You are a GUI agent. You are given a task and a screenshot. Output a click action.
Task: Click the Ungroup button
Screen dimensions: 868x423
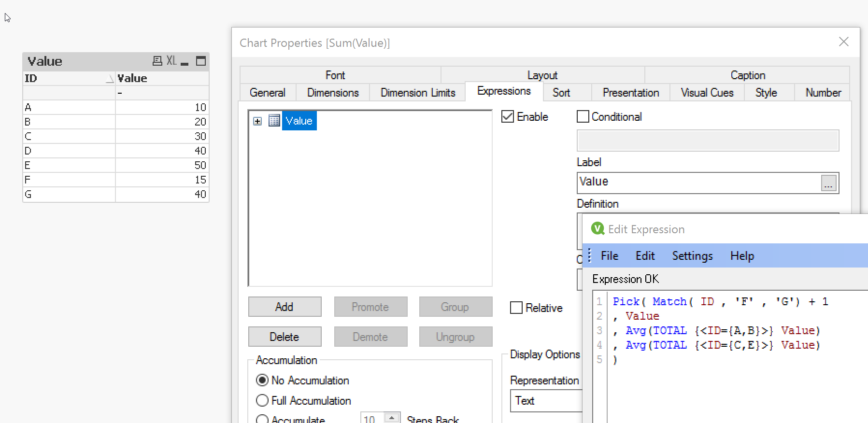pyautogui.click(x=455, y=337)
